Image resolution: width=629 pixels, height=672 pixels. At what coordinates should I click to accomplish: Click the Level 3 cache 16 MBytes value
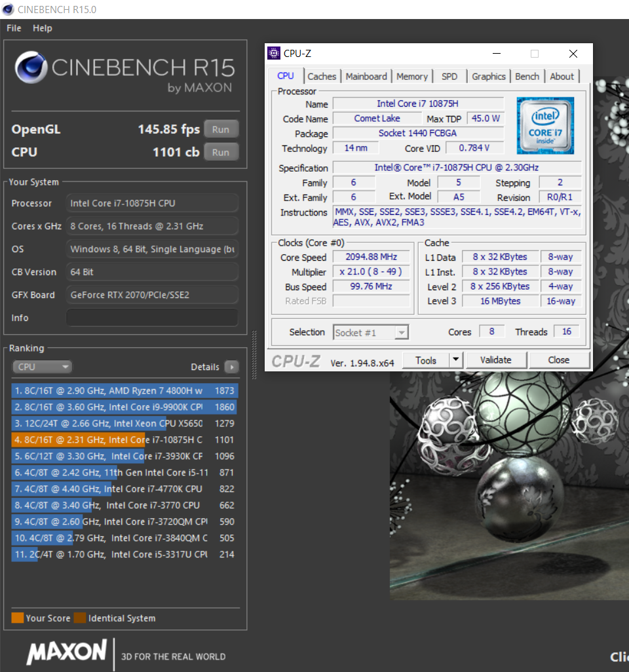(x=500, y=301)
